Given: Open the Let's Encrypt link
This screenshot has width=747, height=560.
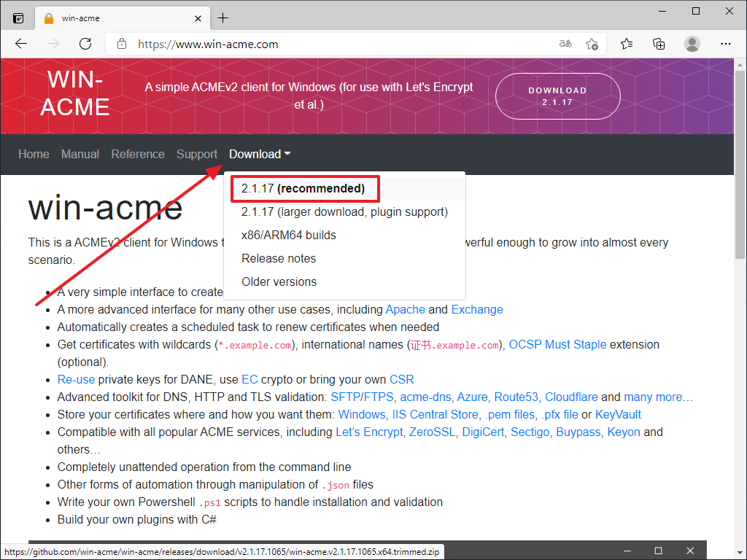Looking at the screenshot, I should [x=369, y=432].
